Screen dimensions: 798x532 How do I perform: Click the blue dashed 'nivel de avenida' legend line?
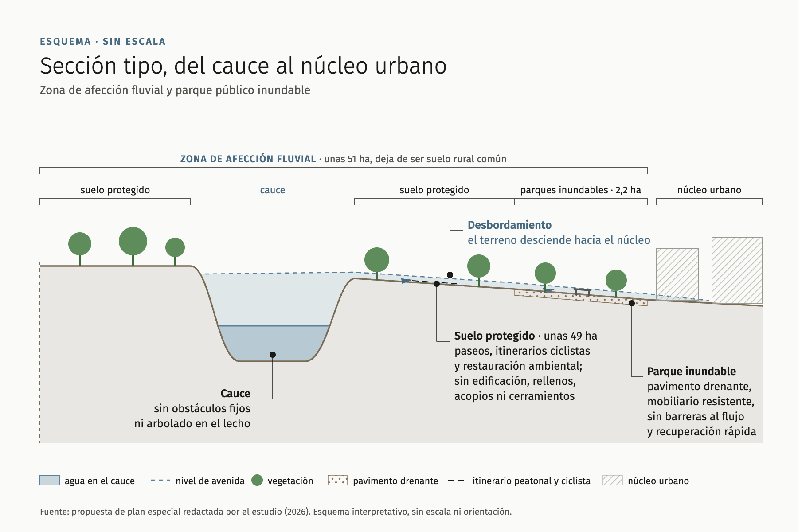pos(160,480)
